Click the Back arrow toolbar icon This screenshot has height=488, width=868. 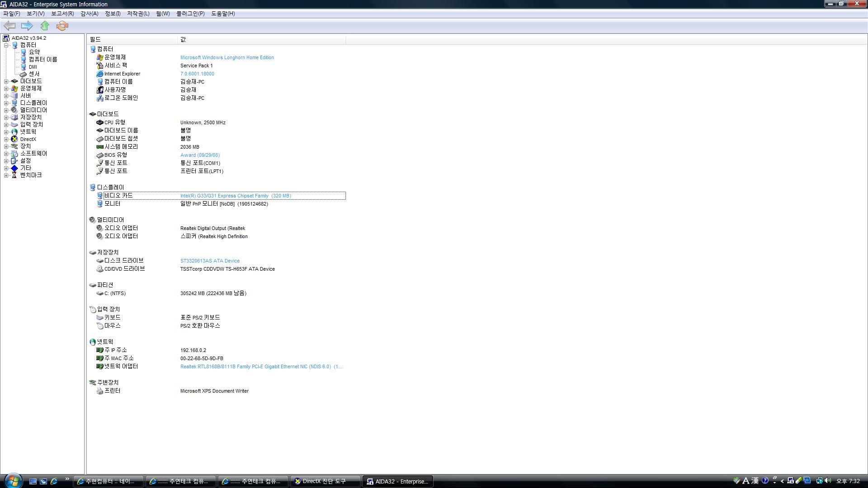9,26
